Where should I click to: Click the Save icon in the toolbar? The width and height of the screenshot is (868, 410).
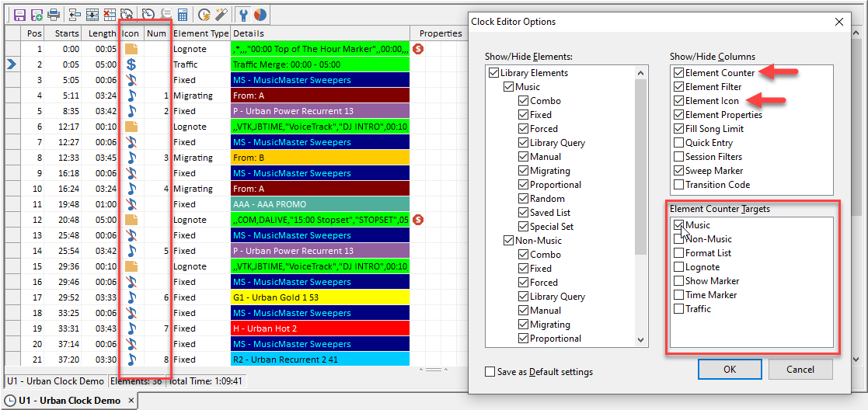[x=19, y=15]
